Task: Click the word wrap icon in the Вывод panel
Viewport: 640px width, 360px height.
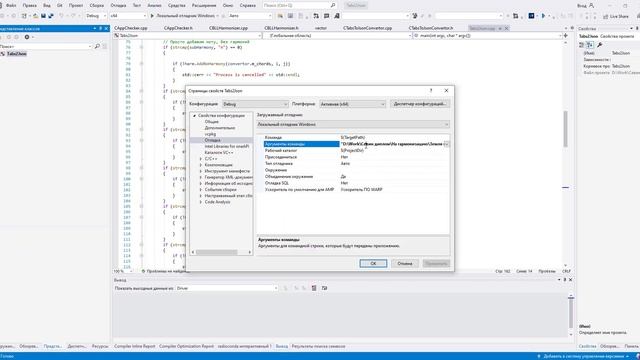Action: point(324,288)
